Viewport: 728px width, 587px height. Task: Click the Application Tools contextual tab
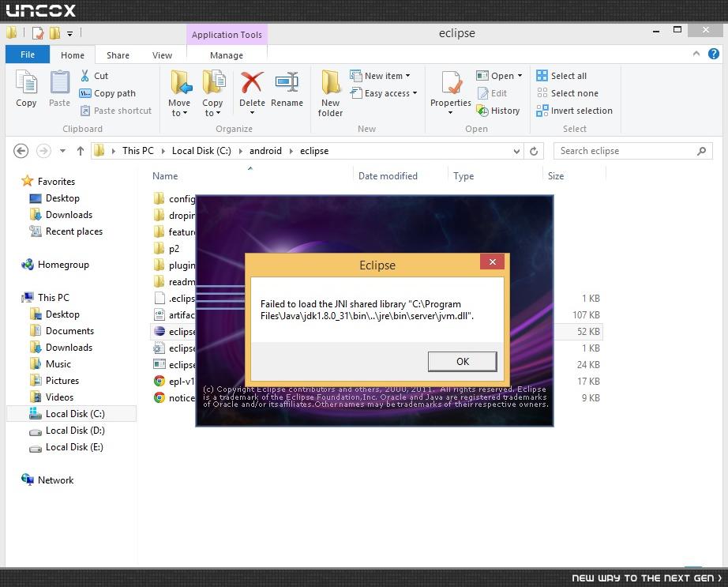click(x=227, y=35)
